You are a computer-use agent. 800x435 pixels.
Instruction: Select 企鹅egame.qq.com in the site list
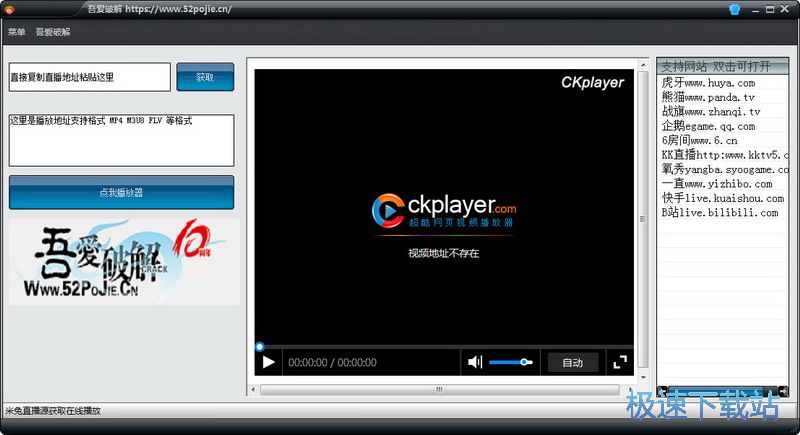pyautogui.click(x=709, y=127)
